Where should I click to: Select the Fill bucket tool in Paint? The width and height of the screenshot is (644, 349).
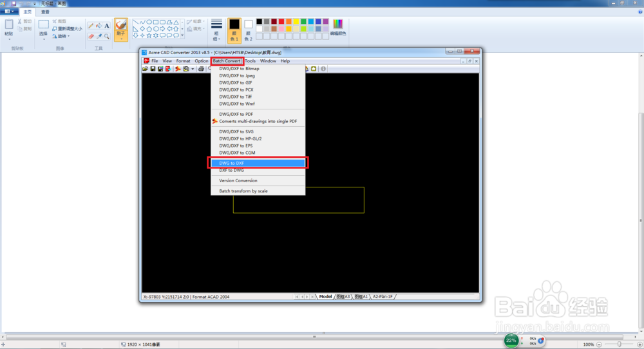click(99, 26)
